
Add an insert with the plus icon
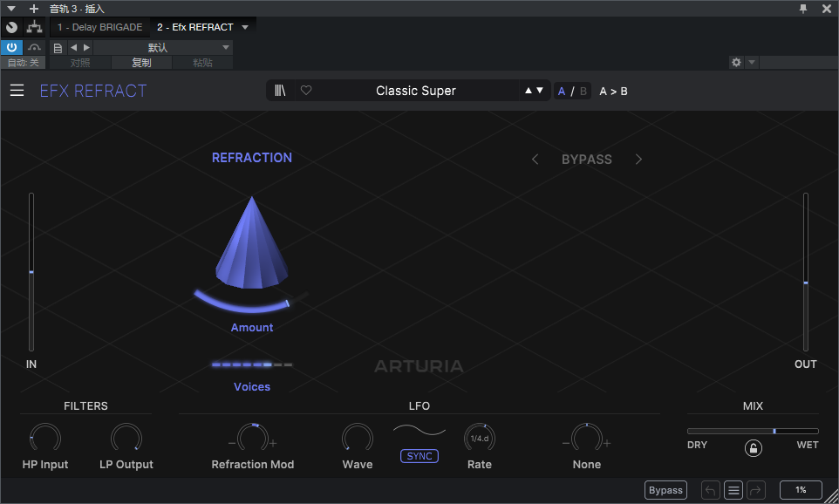click(34, 9)
